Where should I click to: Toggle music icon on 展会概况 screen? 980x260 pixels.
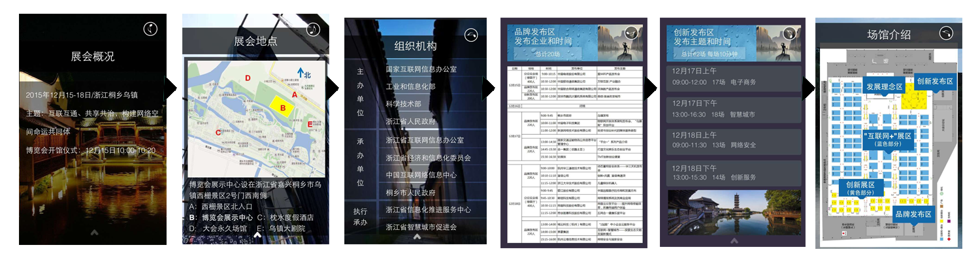150,29
